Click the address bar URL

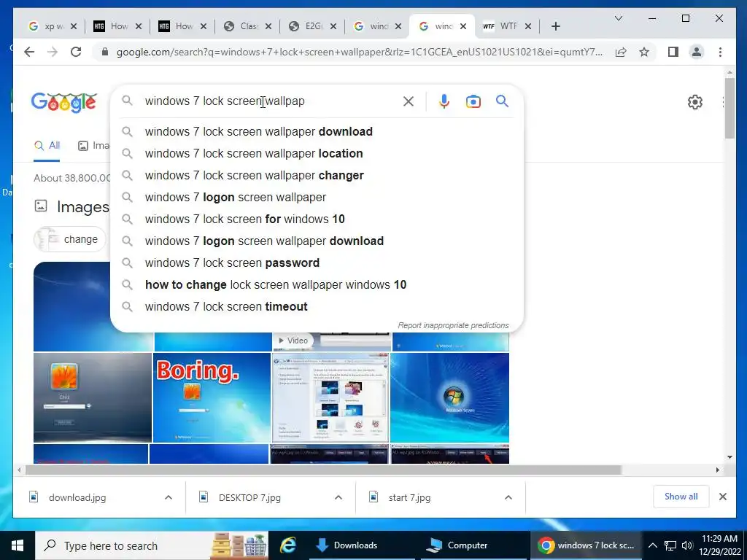click(359, 52)
